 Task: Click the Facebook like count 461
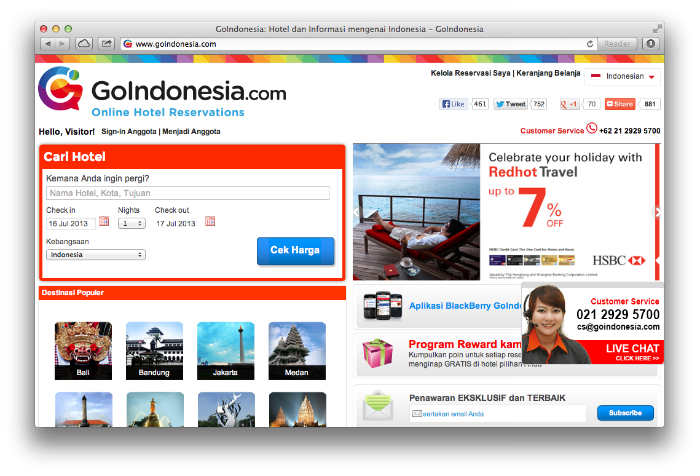[480, 104]
